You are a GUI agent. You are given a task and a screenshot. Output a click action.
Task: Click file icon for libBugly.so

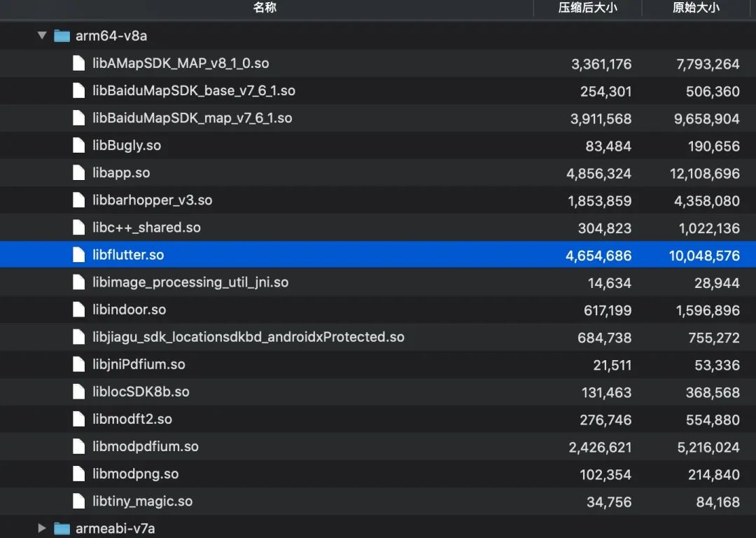pyautogui.click(x=78, y=145)
